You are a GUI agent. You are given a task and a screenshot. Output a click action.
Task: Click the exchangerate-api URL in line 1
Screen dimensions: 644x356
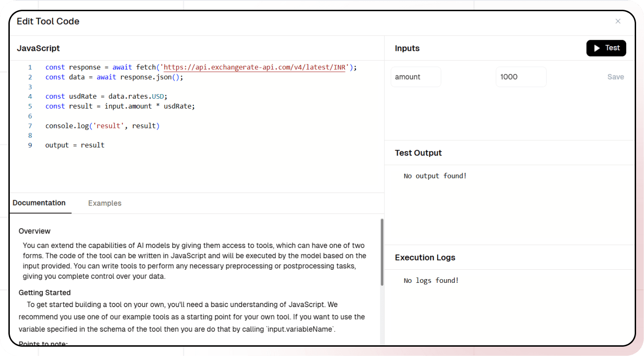click(x=254, y=68)
